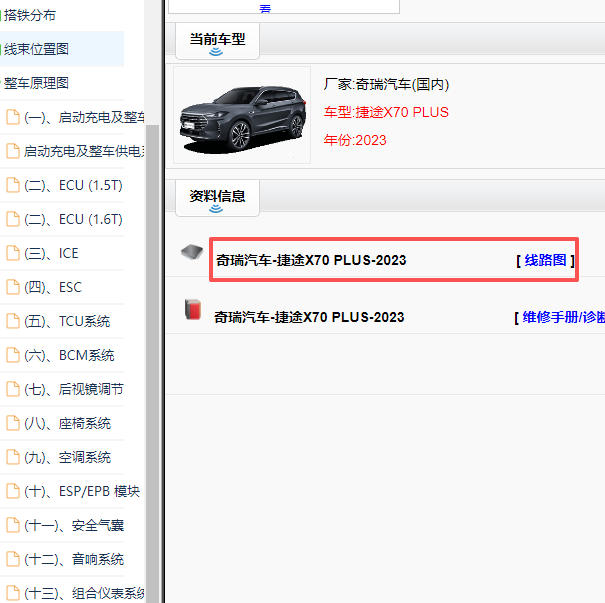The height and width of the screenshot is (603, 605).
Task: Open the 搭铁分布 sidebar entry
Action: [30, 15]
